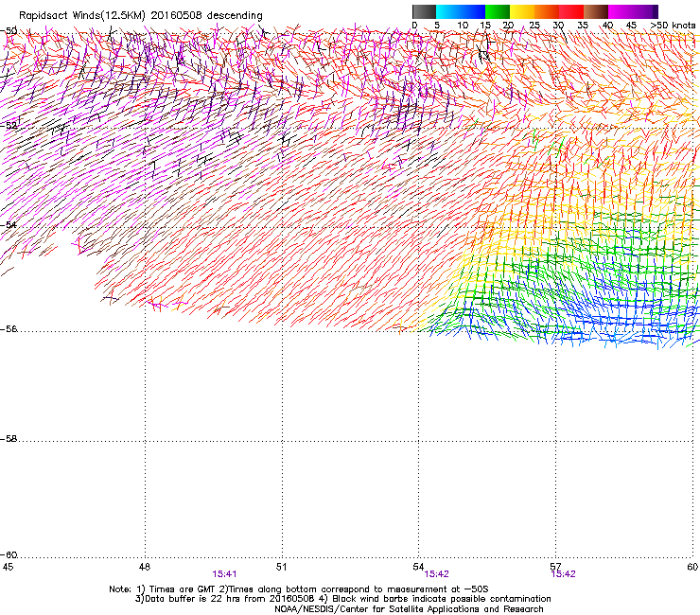Click the 'Rapidscat Winds(12.5KM) 20160508 descending' title

[x=141, y=16]
